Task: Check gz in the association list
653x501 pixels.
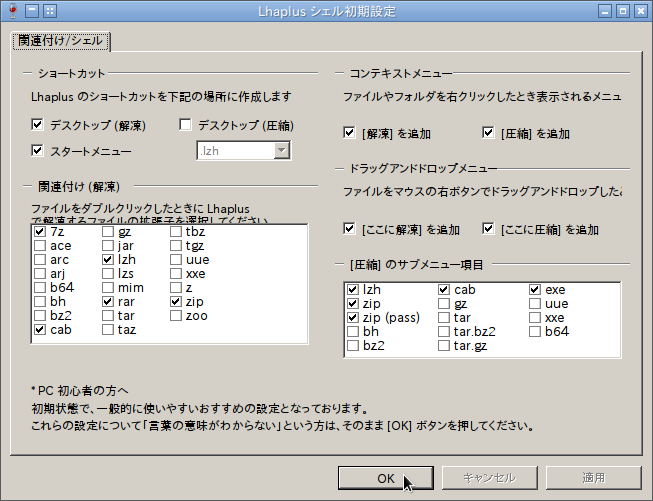Action: point(108,232)
